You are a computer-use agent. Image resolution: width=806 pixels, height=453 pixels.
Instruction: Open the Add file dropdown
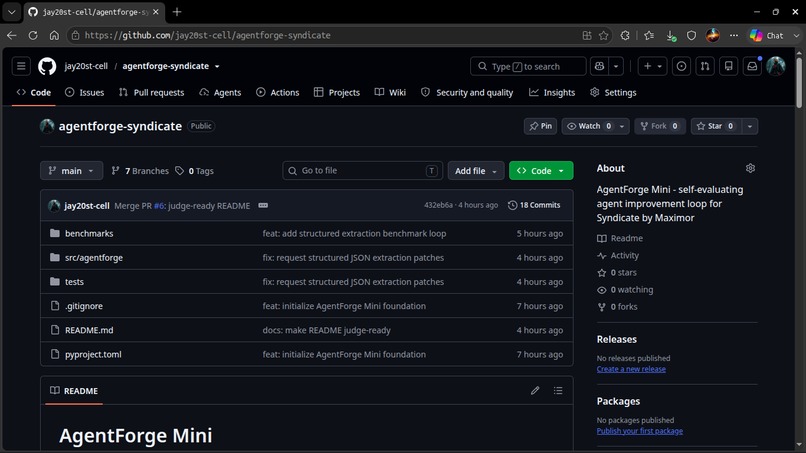[x=476, y=171]
